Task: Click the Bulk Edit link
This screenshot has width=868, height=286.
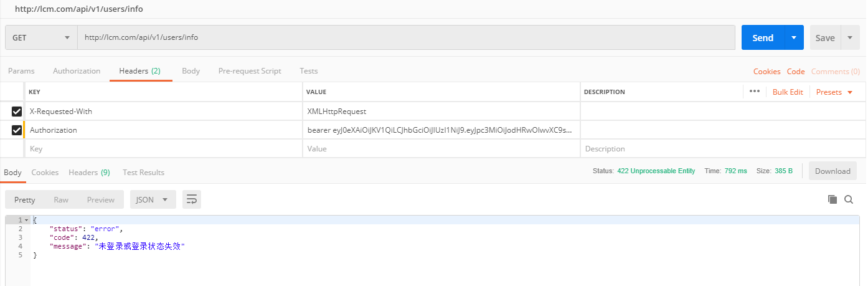Action: point(788,92)
